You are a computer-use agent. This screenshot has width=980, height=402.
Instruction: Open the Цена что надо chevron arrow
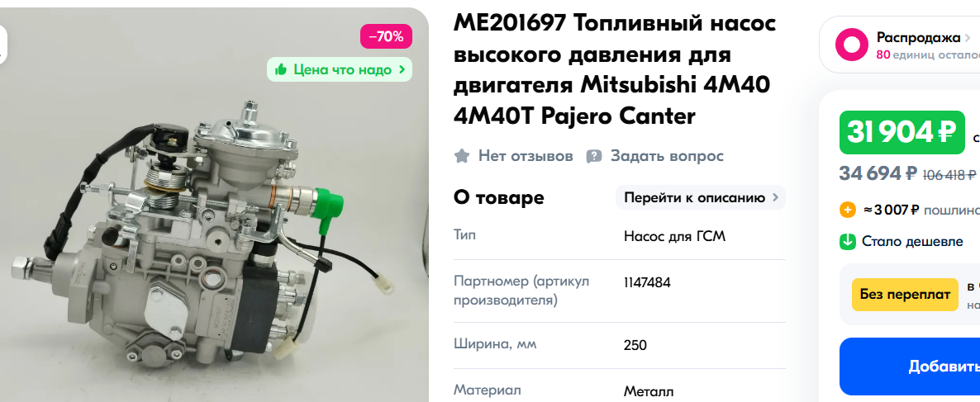[402, 69]
